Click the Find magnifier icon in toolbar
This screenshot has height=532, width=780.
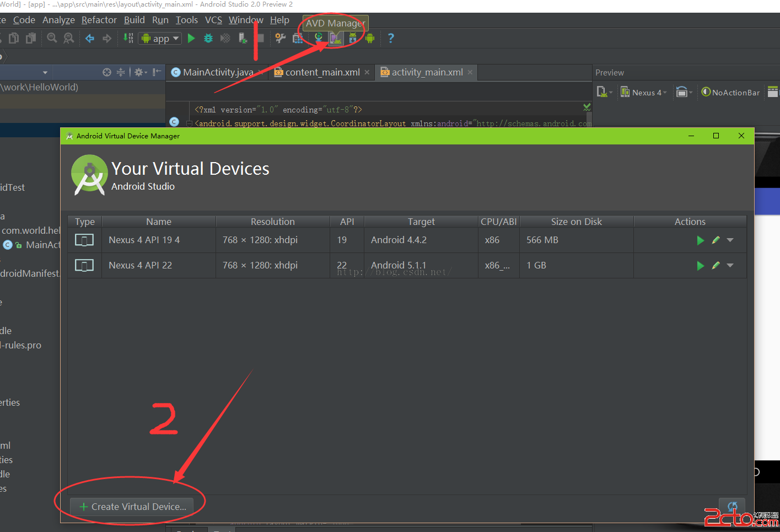(x=52, y=38)
